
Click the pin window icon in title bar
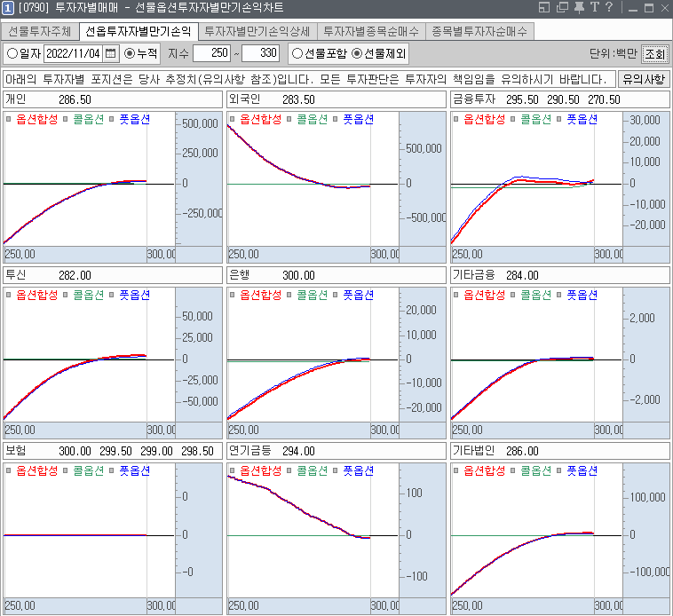579,8
